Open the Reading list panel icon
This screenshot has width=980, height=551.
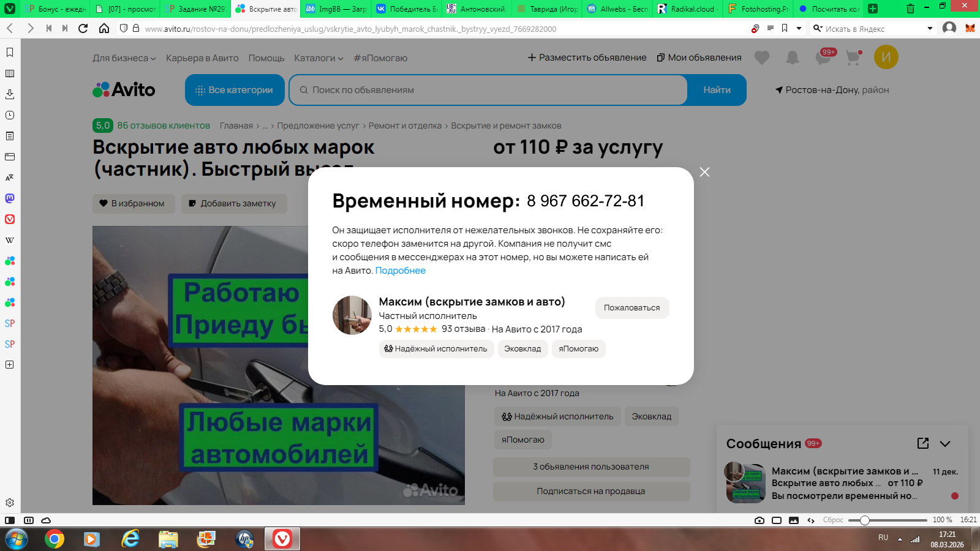tap(10, 73)
